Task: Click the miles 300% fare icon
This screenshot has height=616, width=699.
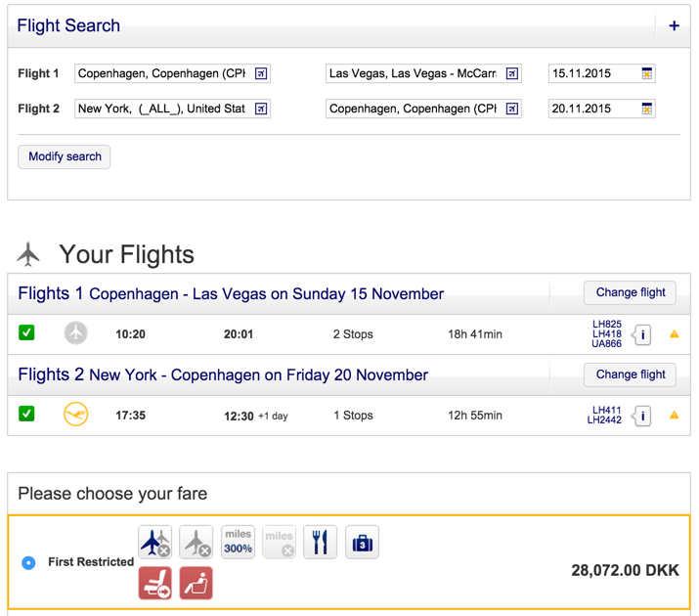Action: tap(238, 542)
